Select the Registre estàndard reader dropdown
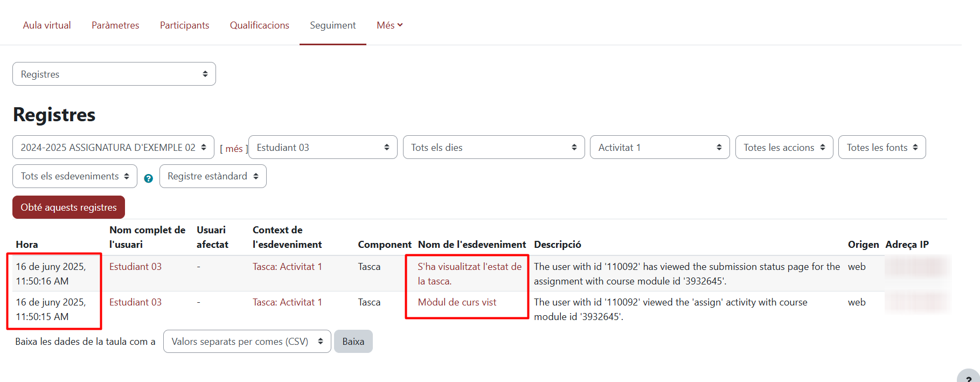 (212, 176)
